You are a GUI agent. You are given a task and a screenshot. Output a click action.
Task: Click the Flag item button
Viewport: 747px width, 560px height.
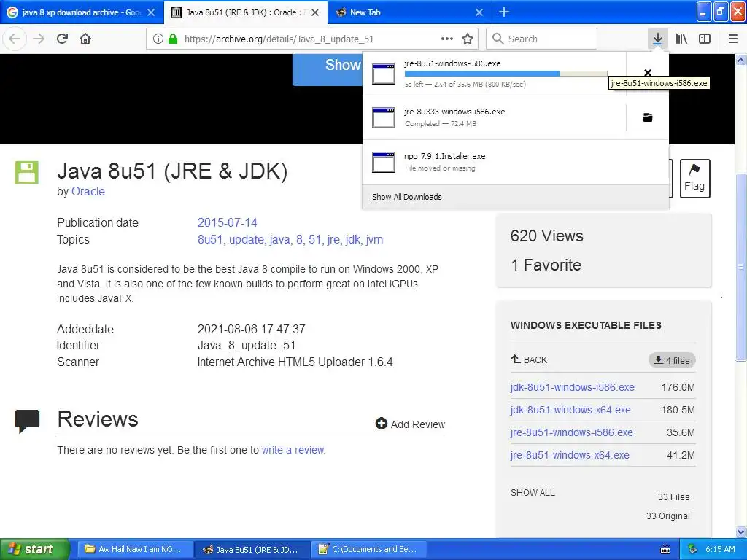694,179
